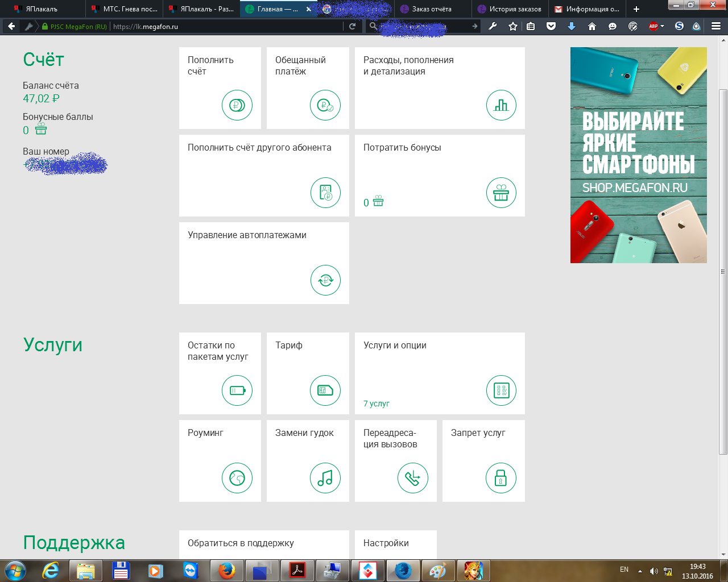Open the Настройки card

click(396, 544)
